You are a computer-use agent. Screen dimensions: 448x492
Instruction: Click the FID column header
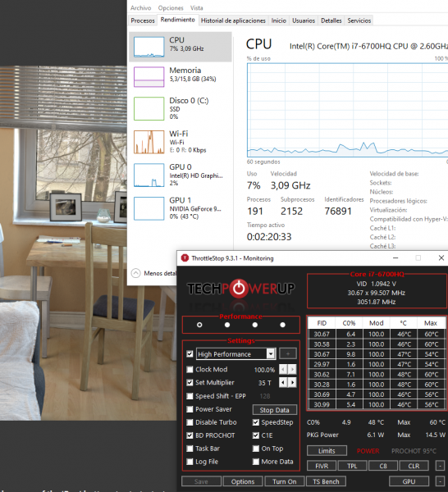pyautogui.click(x=322, y=323)
